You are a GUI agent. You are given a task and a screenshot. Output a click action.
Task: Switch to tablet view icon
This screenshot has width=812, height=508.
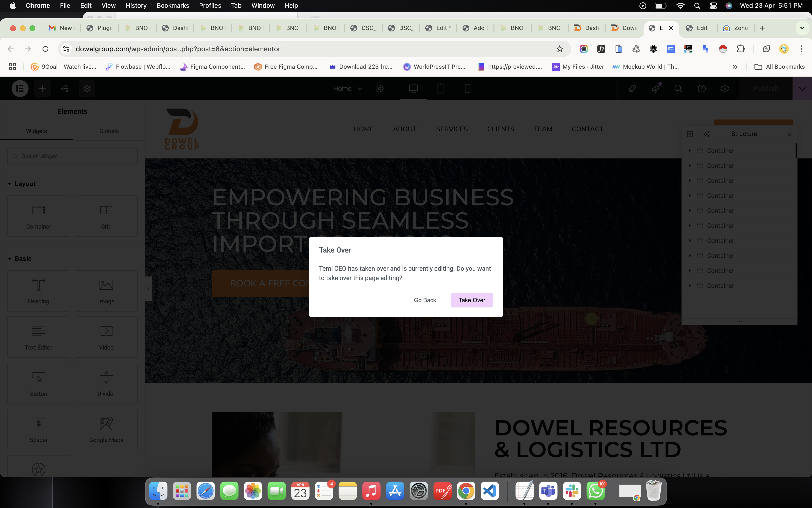coord(440,88)
